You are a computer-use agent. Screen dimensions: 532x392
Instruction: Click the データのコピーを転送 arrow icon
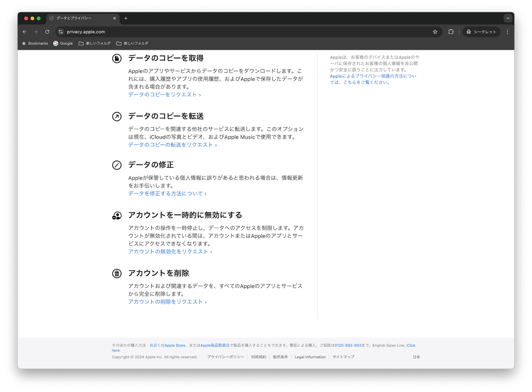point(117,116)
